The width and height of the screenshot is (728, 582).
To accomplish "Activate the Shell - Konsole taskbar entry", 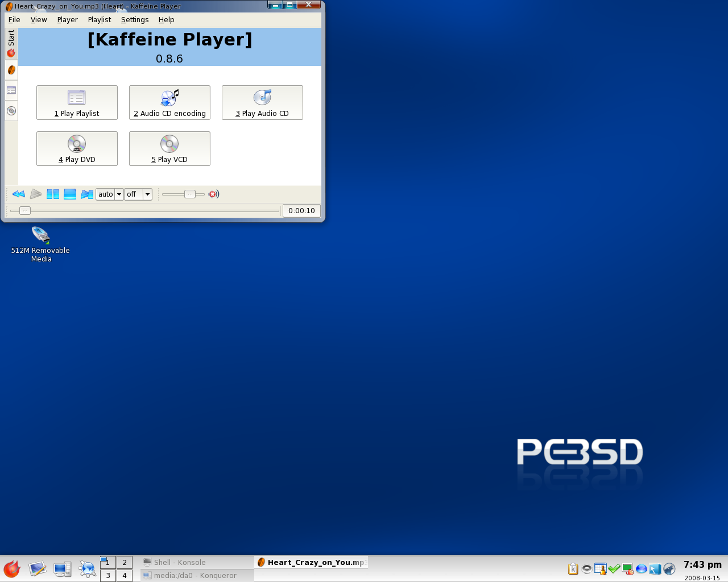I will pos(197,562).
